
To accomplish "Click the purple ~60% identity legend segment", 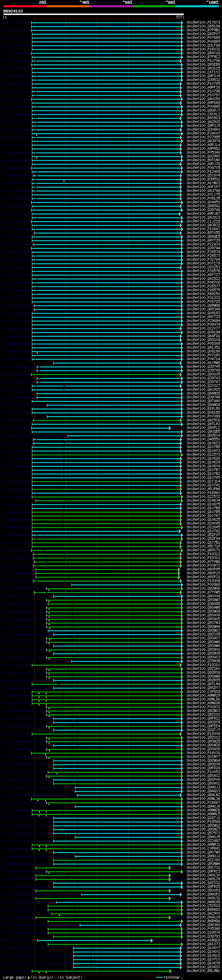I will point(111,6).
